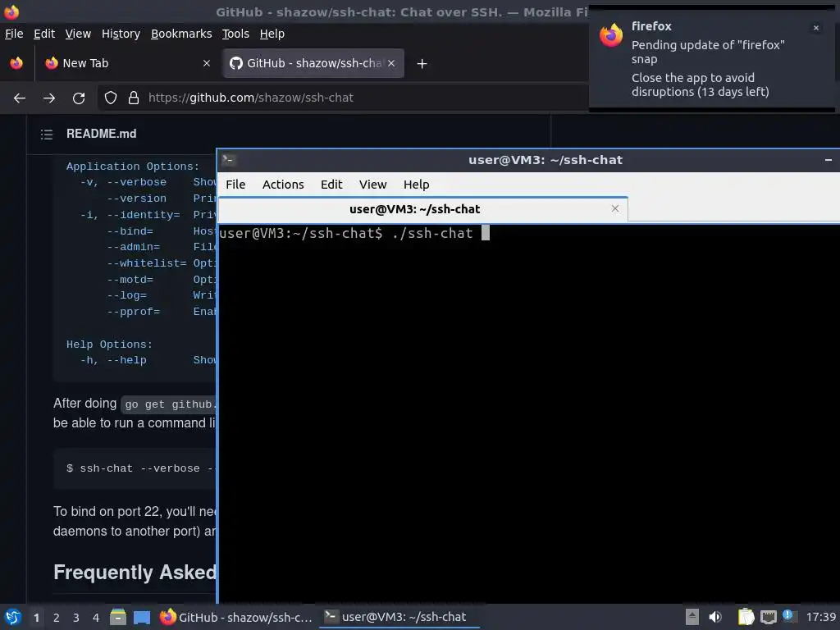
Task: Click the 'Frequently Asked' heading
Action: (135, 573)
